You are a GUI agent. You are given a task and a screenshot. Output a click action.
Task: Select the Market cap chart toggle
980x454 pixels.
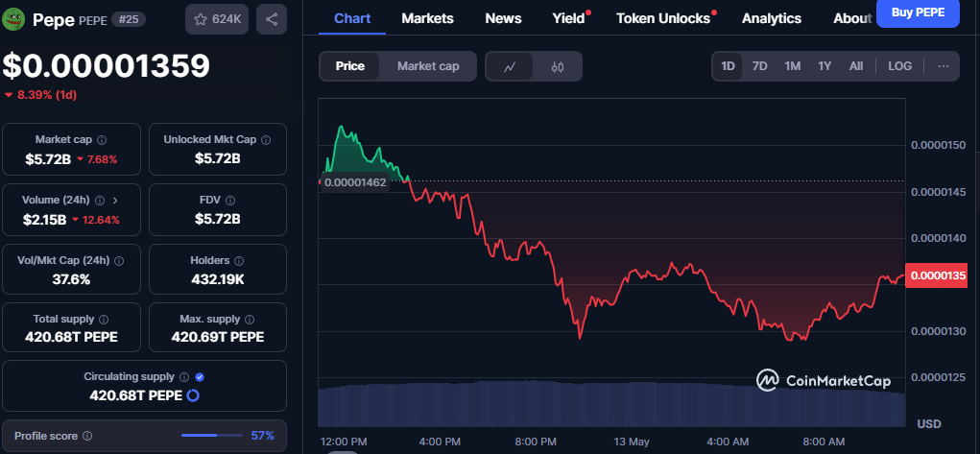coord(428,66)
